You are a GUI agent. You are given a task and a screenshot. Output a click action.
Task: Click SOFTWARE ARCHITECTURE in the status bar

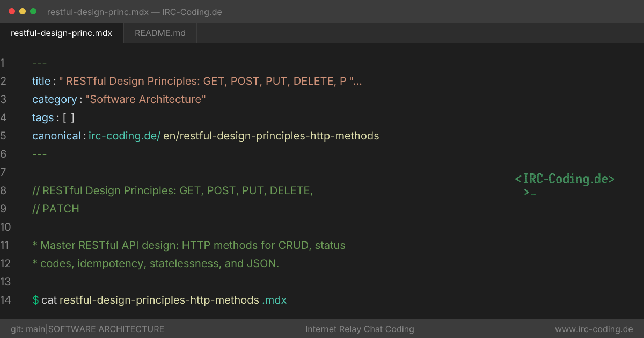(x=106, y=329)
